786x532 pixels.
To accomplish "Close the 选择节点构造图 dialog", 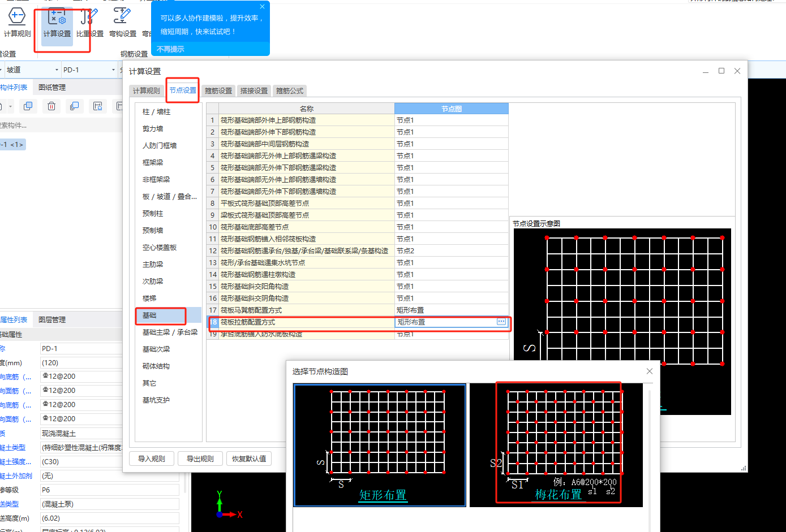I will tap(650, 371).
